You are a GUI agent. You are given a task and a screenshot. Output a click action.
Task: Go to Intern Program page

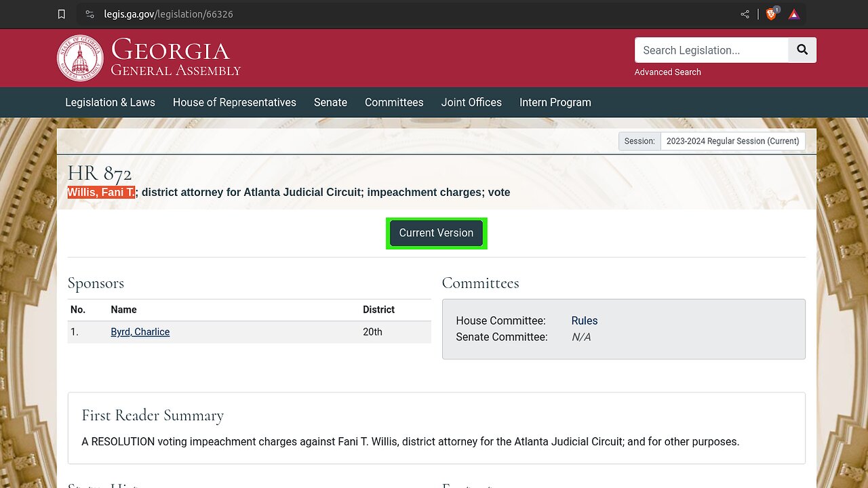click(x=555, y=102)
